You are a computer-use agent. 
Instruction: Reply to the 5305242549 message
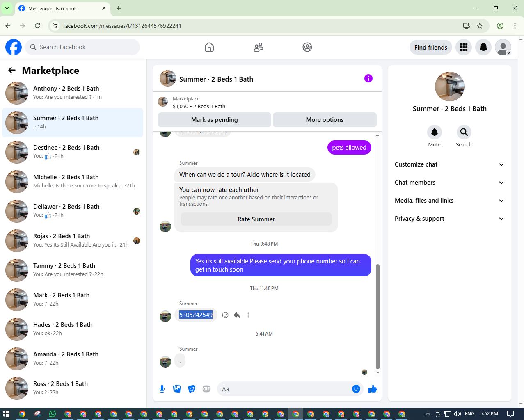click(x=237, y=315)
